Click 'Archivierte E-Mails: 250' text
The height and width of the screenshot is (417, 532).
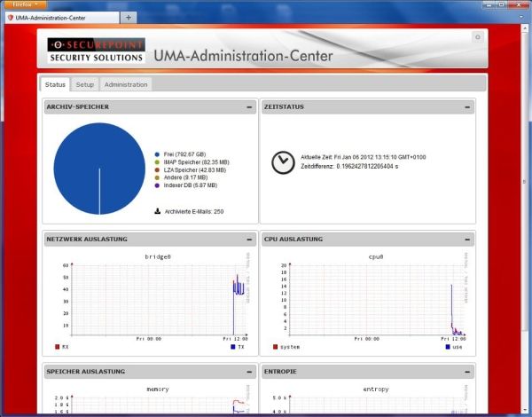point(194,211)
